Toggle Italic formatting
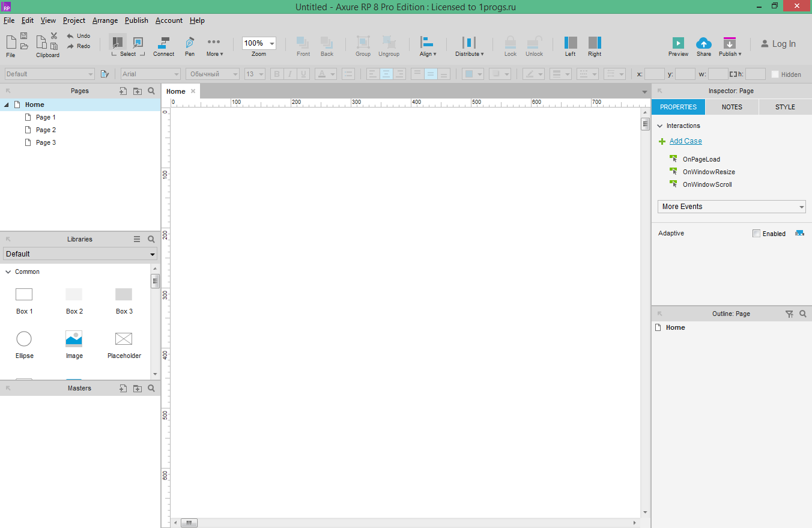The image size is (812, 528). 290,74
